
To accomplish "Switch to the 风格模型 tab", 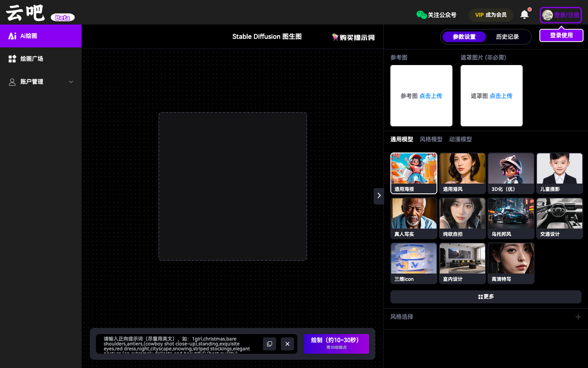I will pyautogui.click(x=431, y=139).
